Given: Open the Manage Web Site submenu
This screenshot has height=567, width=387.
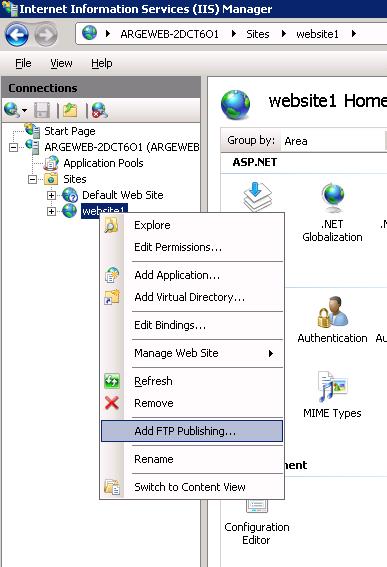Looking at the screenshot, I should (x=192, y=353).
